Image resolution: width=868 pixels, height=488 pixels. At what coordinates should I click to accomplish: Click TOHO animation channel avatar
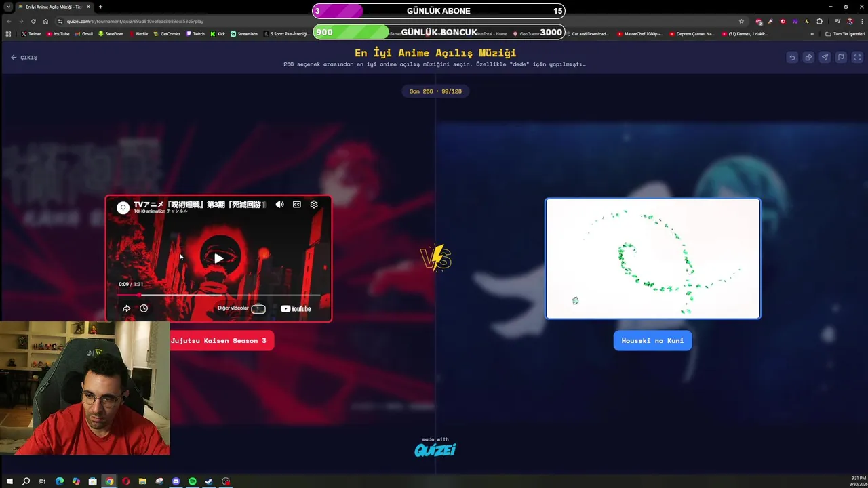[x=123, y=208]
